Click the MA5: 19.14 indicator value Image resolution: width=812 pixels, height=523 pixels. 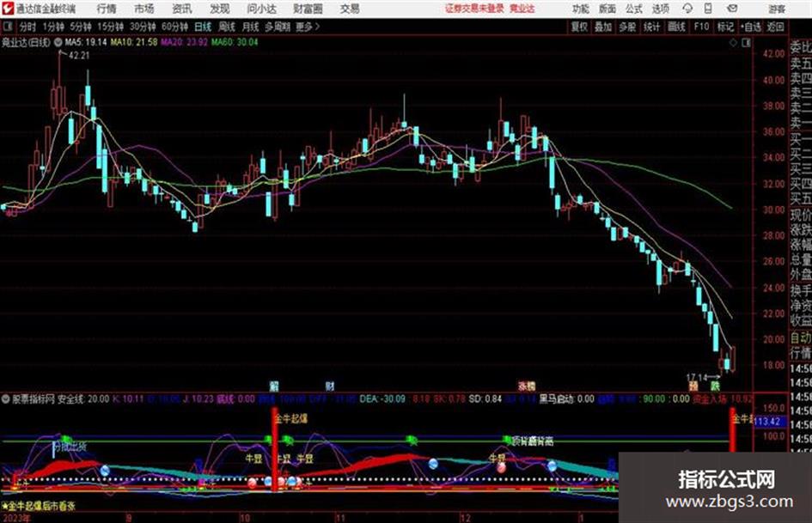pyautogui.click(x=85, y=42)
